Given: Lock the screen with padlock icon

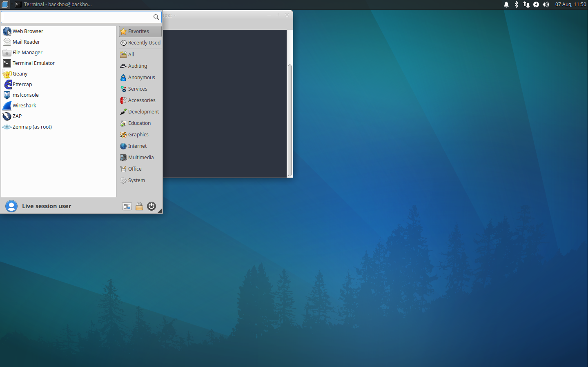Looking at the screenshot, I should pyautogui.click(x=139, y=206).
